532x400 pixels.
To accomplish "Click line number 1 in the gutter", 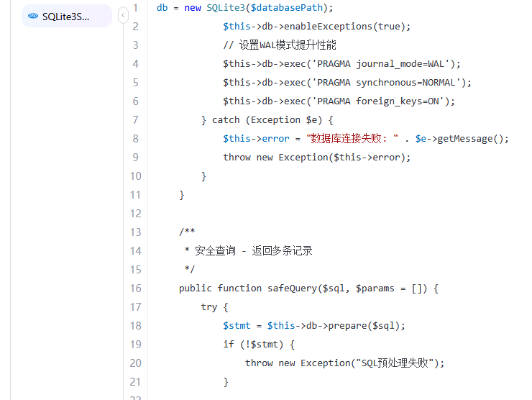I will point(135,8).
